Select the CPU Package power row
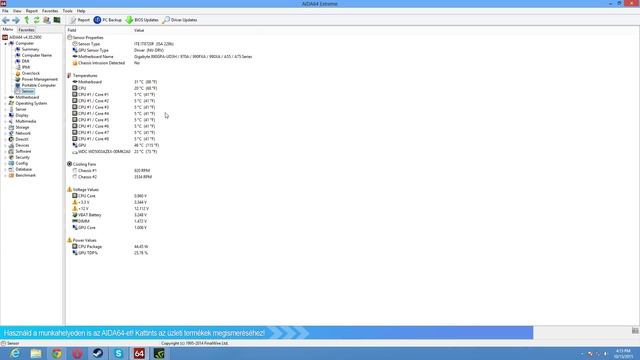This screenshot has height=360, width=640. (x=110, y=247)
